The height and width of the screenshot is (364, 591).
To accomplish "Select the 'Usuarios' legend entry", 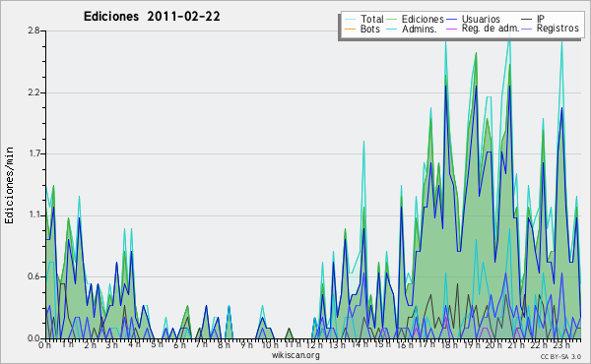I will tap(481, 19).
